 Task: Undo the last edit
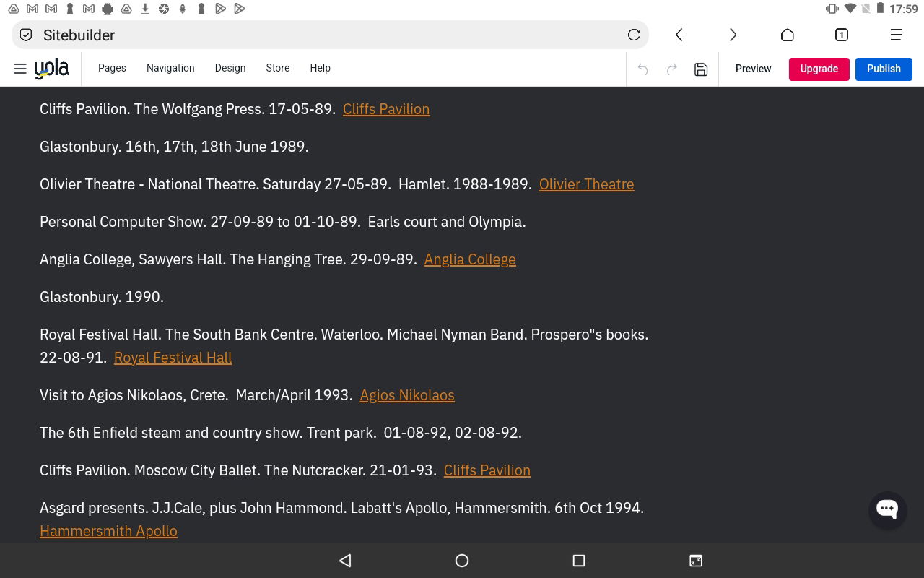click(x=642, y=69)
